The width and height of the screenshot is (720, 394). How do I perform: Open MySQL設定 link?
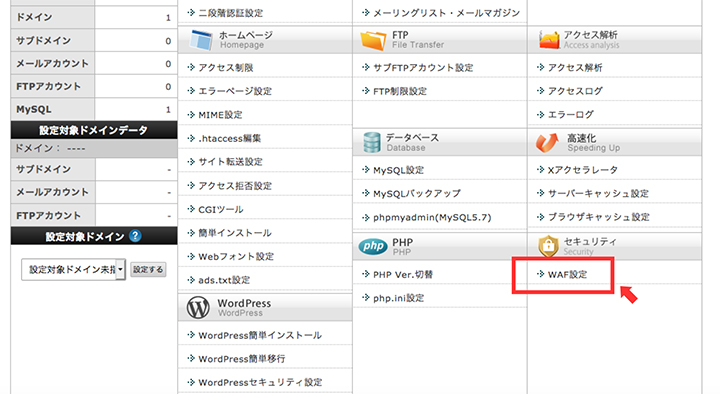tap(398, 170)
